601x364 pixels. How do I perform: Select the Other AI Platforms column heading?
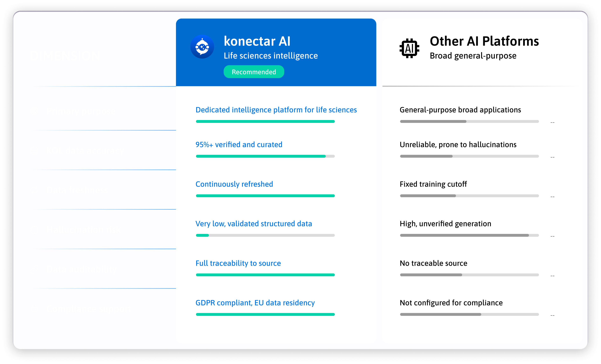pos(484,41)
